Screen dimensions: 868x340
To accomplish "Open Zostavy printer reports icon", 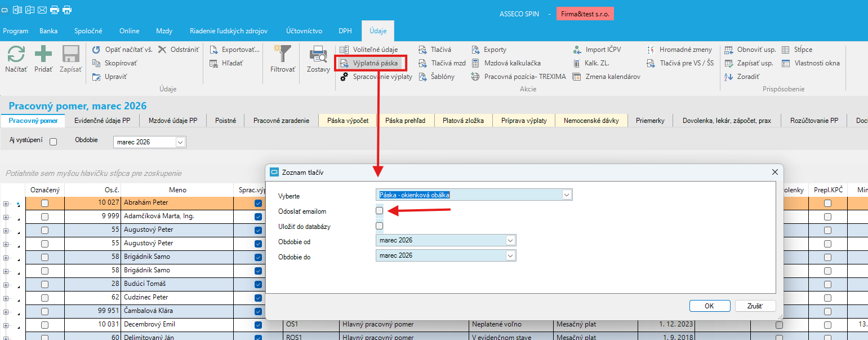I will [318, 55].
